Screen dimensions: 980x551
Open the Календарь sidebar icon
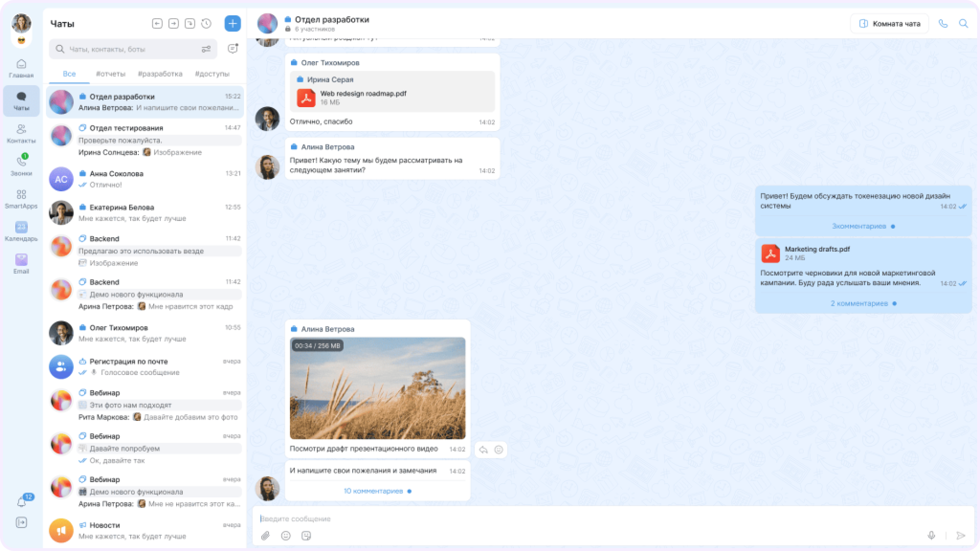coord(21,231)
